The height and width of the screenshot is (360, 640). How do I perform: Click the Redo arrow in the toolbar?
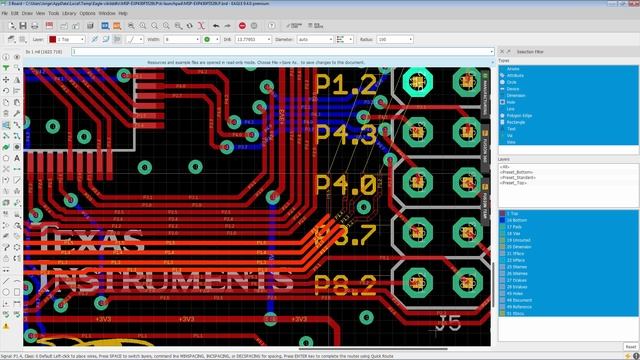click(x=227, y=26)
